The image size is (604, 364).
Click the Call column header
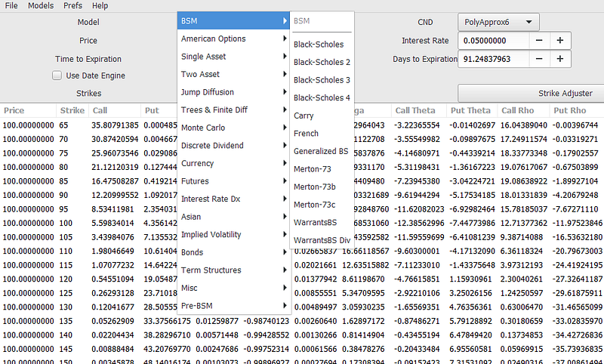(115, 110)
